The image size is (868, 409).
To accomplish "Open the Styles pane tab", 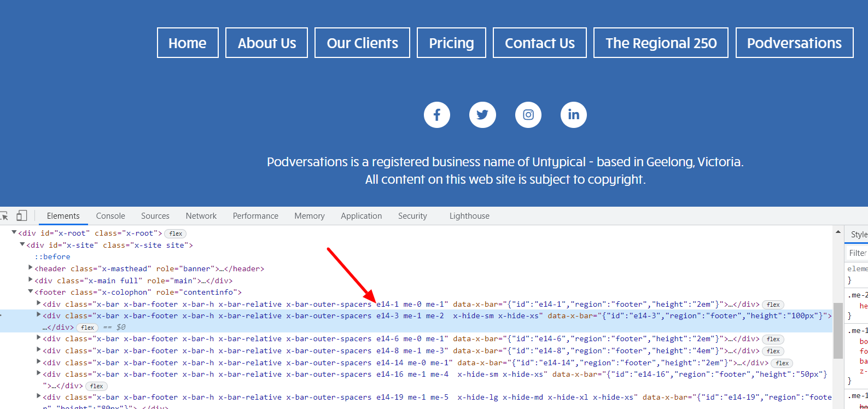I will (859, 234).
